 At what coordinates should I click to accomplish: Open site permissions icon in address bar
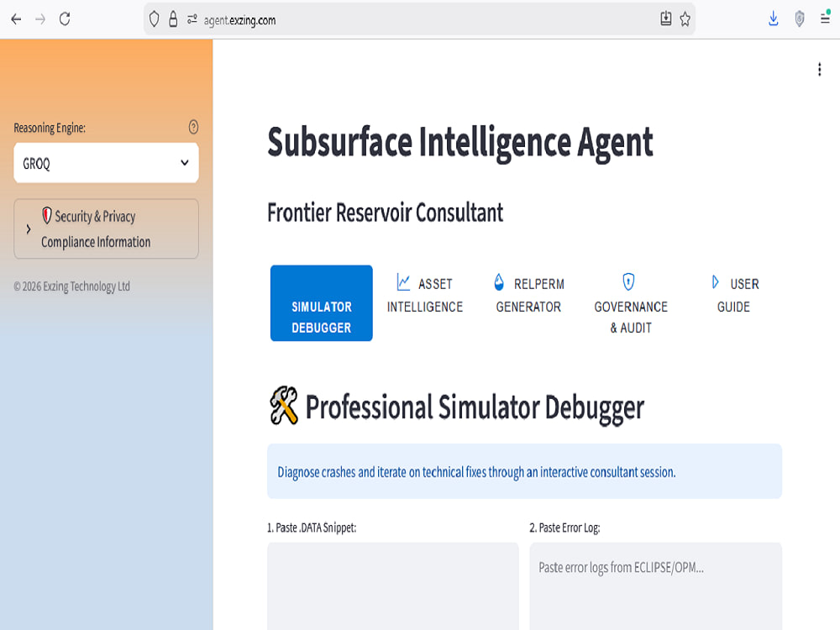coord(192,20)
